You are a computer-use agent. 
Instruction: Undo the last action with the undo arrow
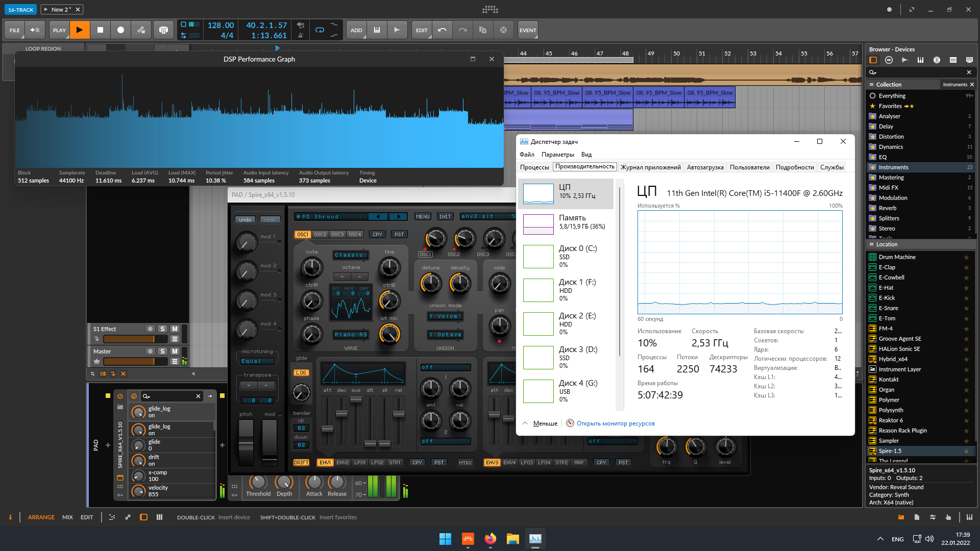[442, 30]
